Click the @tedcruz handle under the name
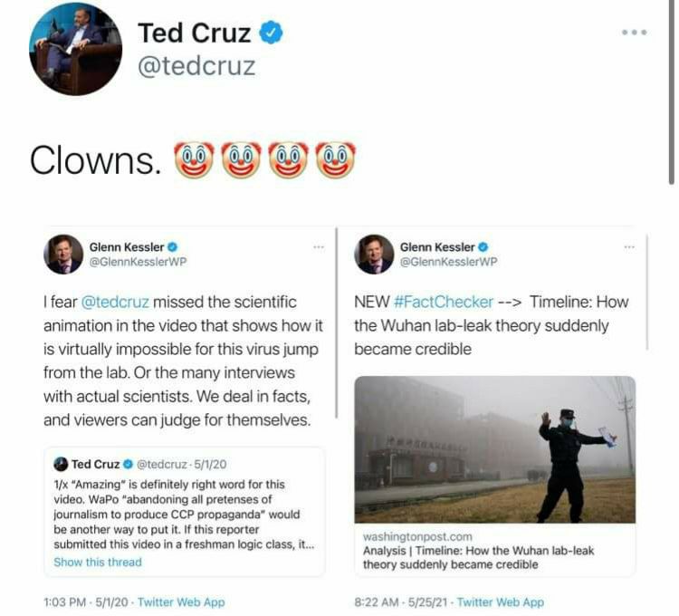 [x=196, y=67]
